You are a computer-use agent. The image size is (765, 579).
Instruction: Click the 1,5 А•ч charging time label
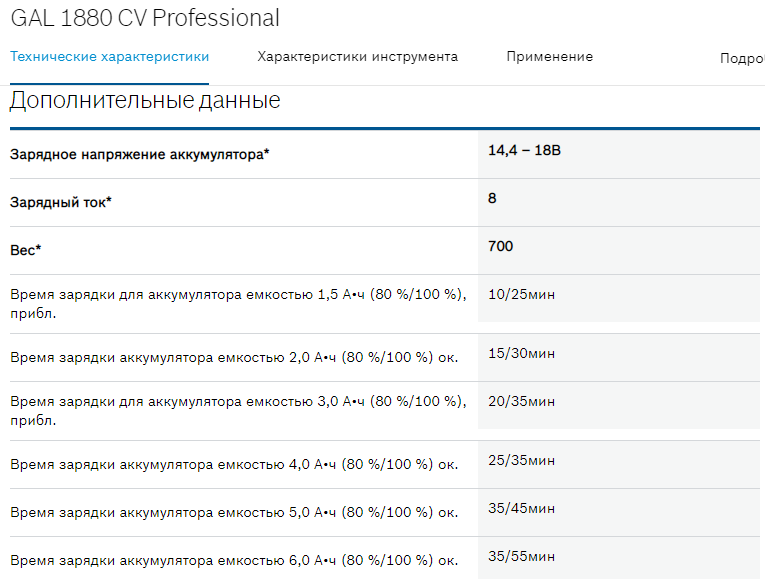(x=238, y=302)
